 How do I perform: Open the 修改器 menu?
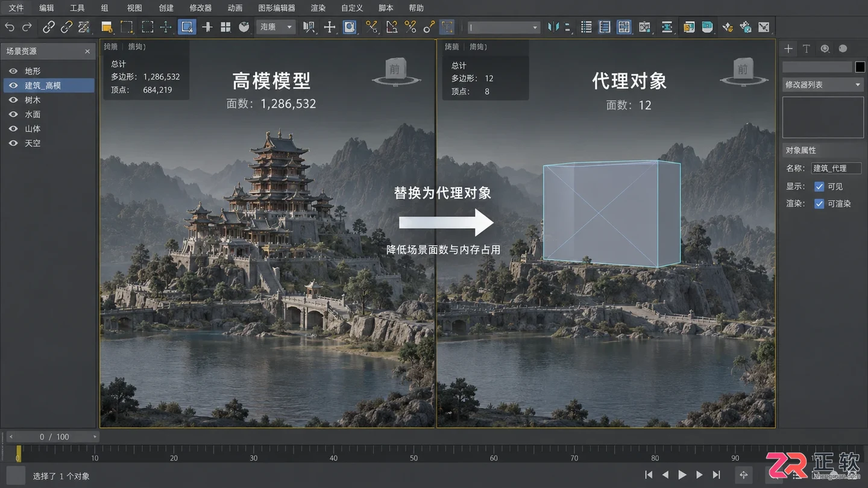(x=201, y=8)
